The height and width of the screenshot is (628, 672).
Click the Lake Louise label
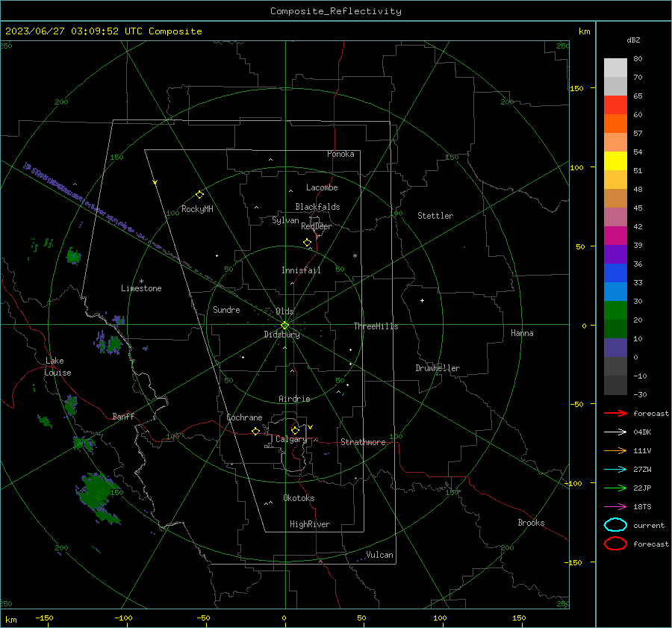57,367
